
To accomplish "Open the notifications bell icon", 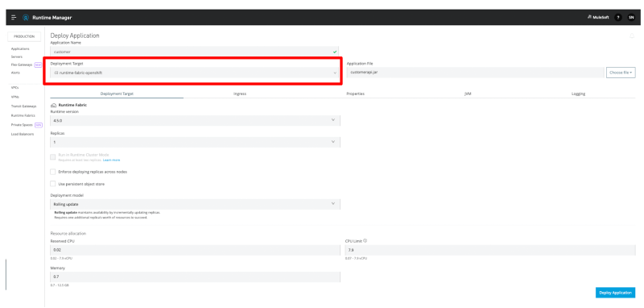I will 632,36.
